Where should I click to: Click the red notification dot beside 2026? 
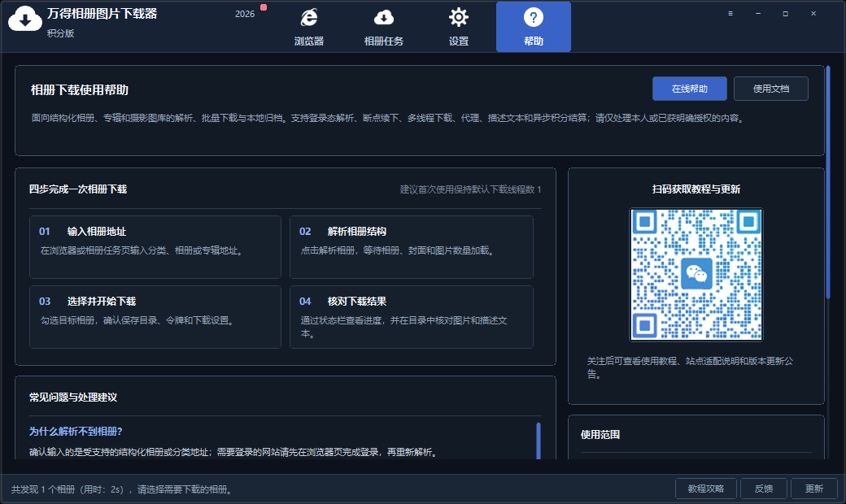264,7
